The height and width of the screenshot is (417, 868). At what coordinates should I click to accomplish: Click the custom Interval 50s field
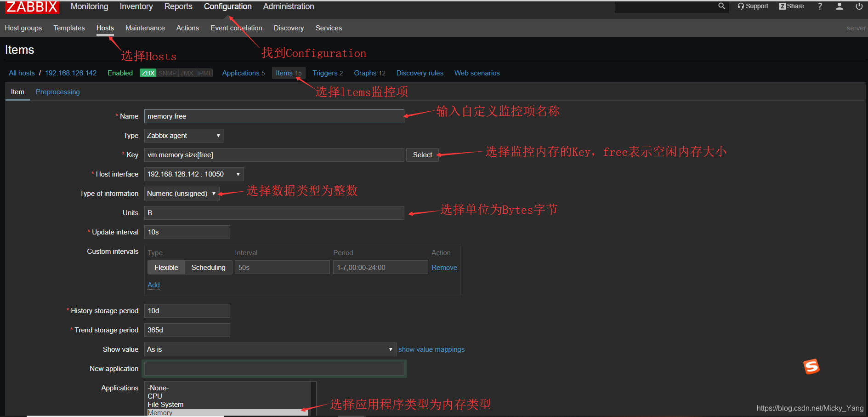click(x=282, y=268)
